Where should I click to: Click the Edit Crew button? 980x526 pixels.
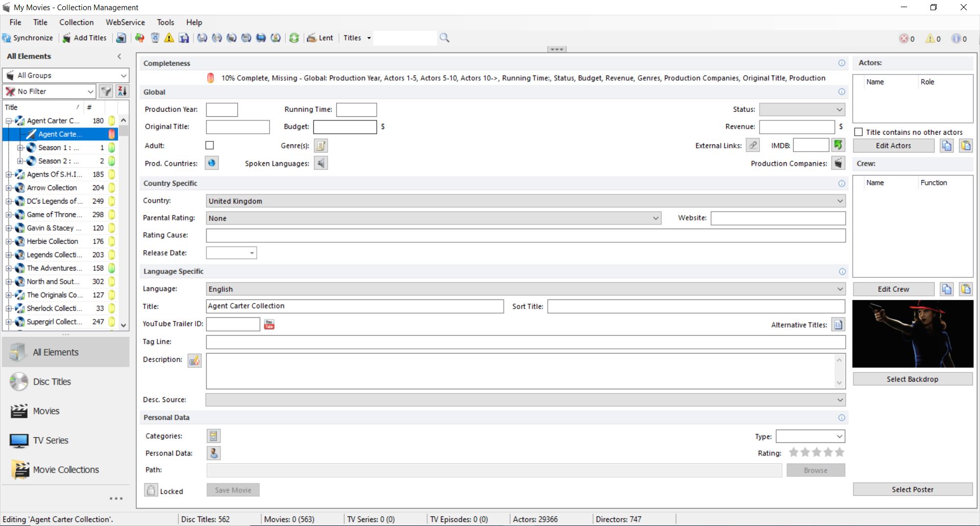pos(893,289)
